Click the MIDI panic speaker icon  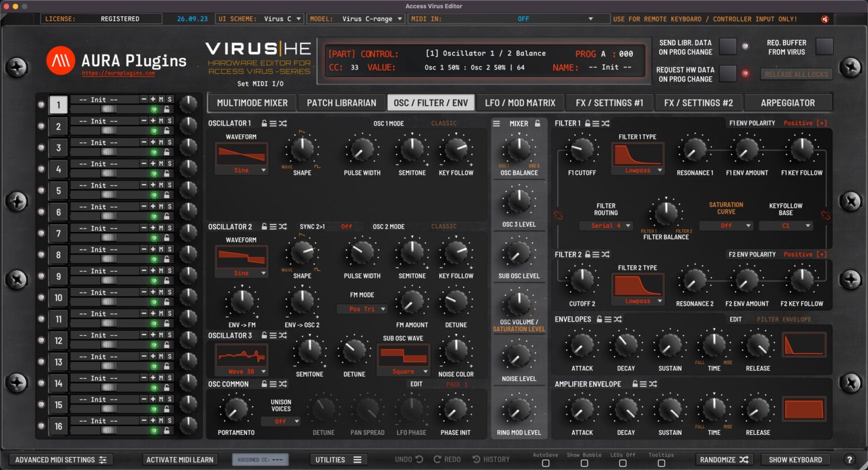825,19
